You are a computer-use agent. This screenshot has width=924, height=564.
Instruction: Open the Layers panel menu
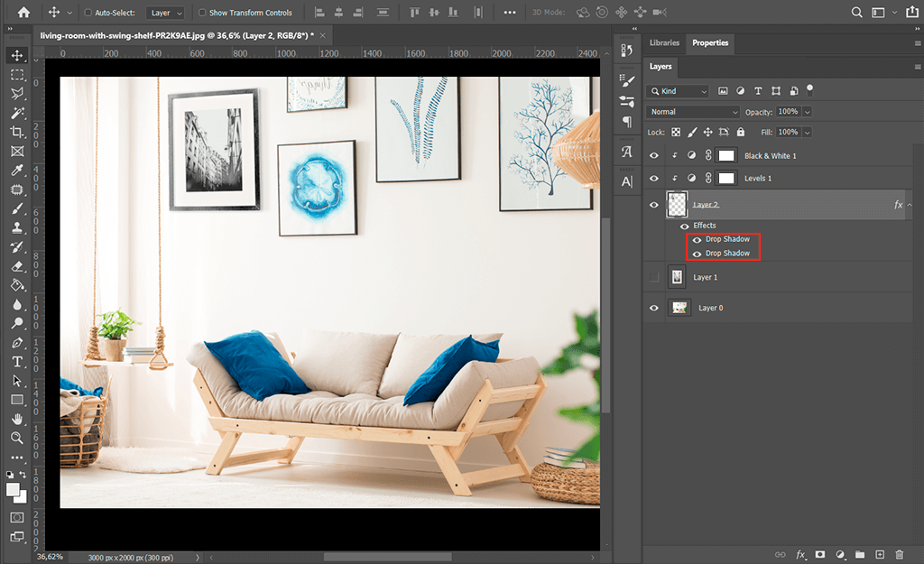(x=918, y=67)
